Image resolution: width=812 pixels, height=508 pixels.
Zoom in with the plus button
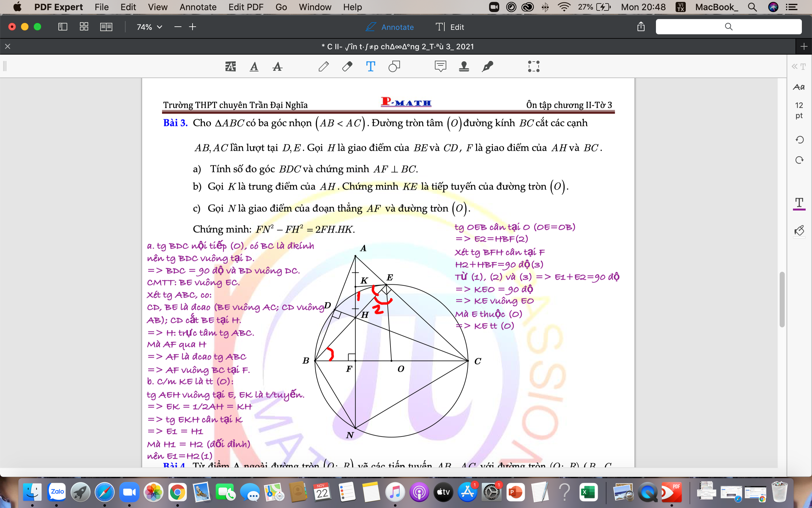pyautogui.click(x=193, y=27)
